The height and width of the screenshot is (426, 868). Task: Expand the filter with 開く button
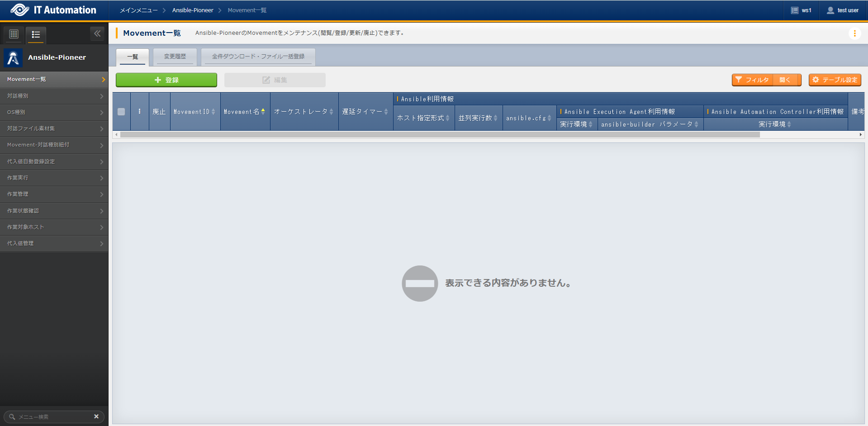pos(787,80)
